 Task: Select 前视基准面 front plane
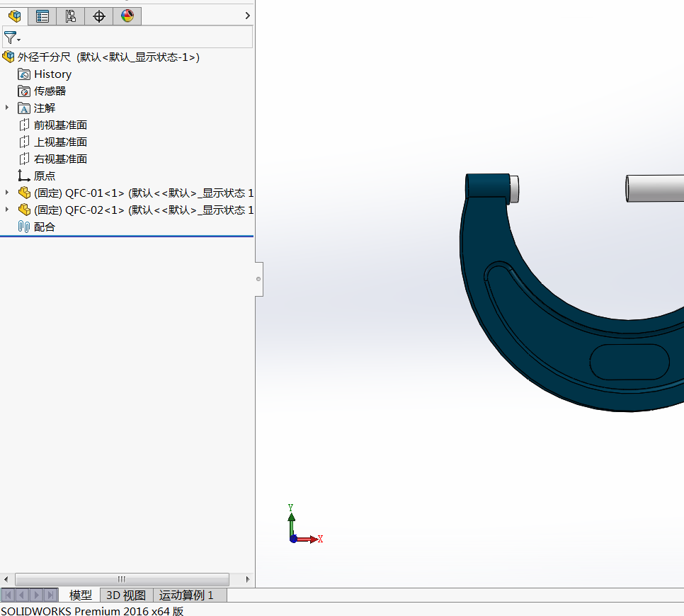(x=60, y=125)
